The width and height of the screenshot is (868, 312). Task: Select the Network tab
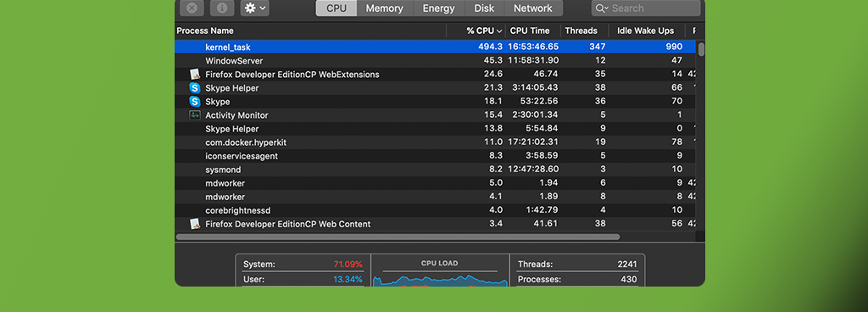[x=532, y=8]
